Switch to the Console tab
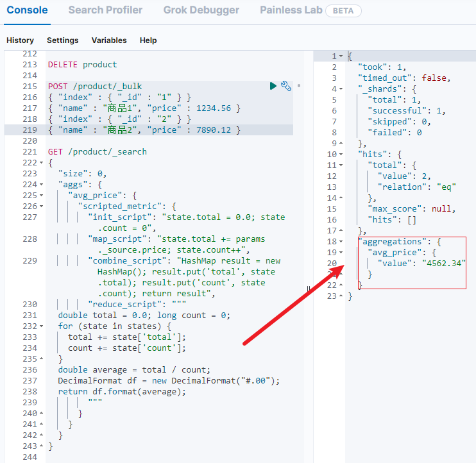Image resolution: width=476 pixels, height=463 pixels. pyautogui.click(x=27, y=10)
